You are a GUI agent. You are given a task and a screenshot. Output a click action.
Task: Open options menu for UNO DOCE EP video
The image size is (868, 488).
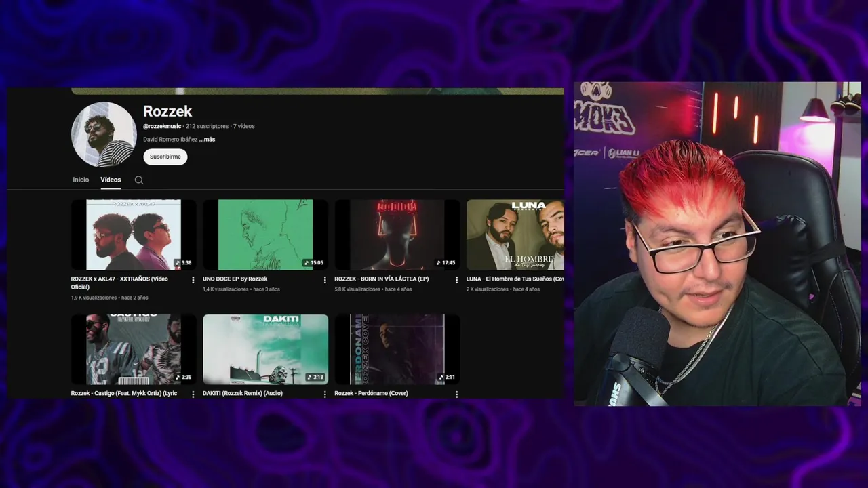point(324,279)
